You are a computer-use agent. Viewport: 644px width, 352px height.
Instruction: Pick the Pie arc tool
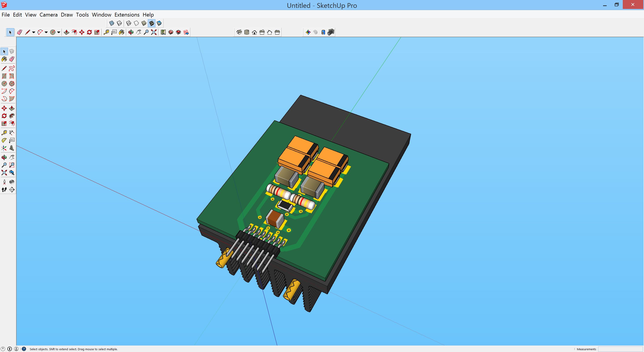click(11, 99)
